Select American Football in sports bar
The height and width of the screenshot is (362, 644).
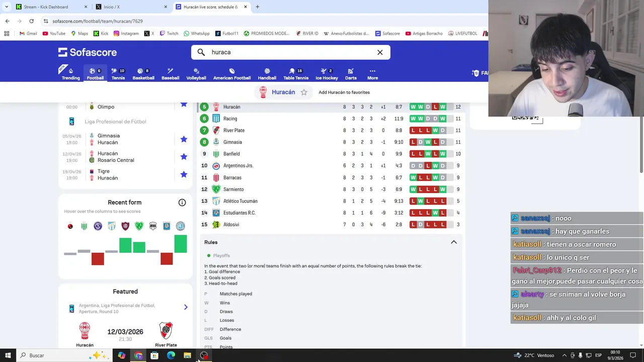(x=232, y=74)
